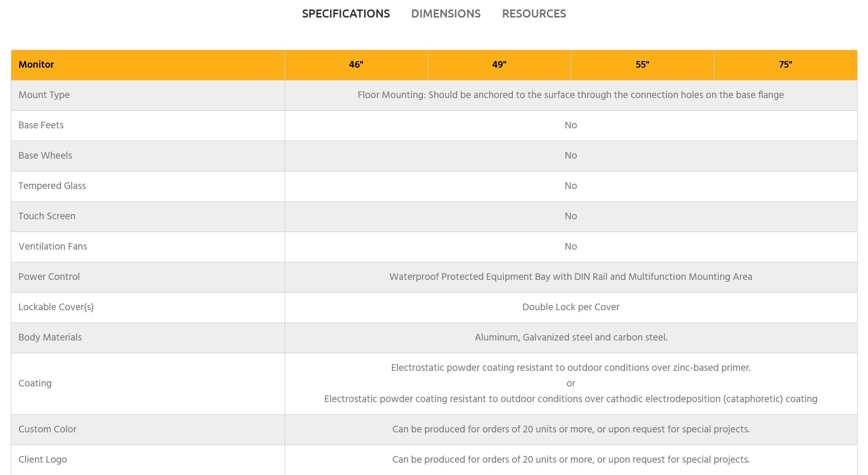Click the Floor Mounting description text
Screen dimensions: 868x475
coord(571,95)
